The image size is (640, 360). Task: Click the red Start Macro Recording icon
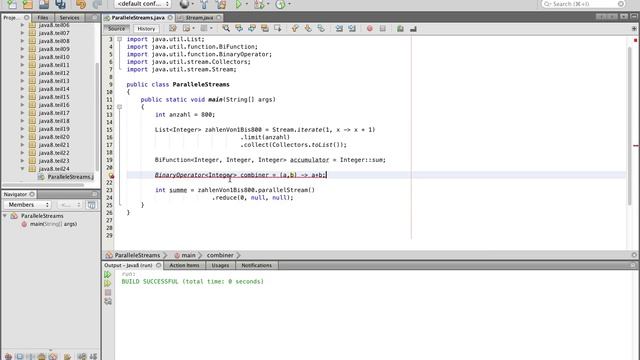369,29
